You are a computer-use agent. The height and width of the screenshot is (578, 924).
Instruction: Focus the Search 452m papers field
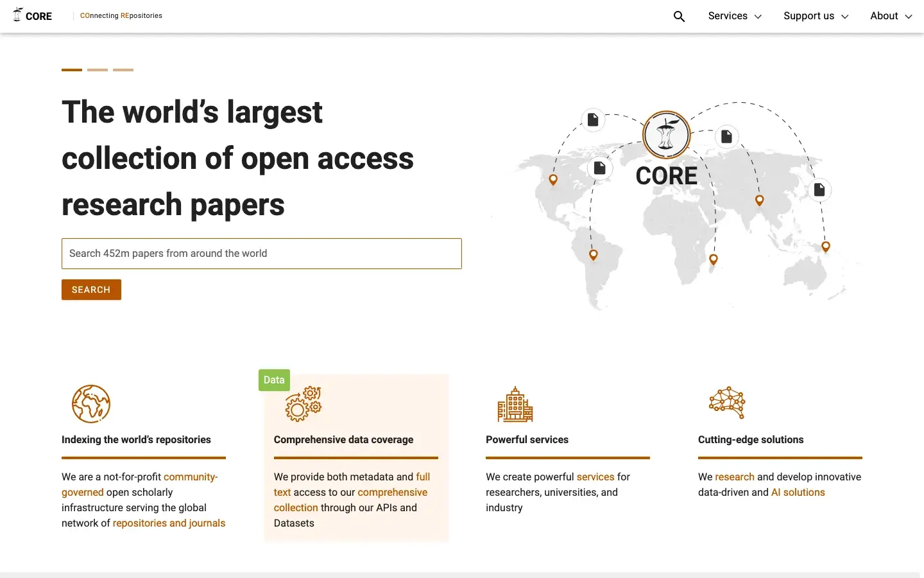click(262, 254)
